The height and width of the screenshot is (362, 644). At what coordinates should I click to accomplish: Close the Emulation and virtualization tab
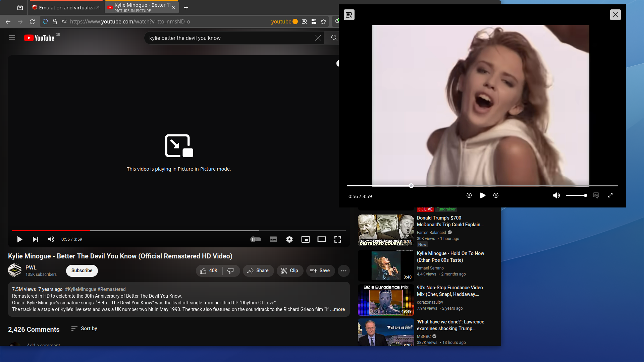(x=98, y=7)
